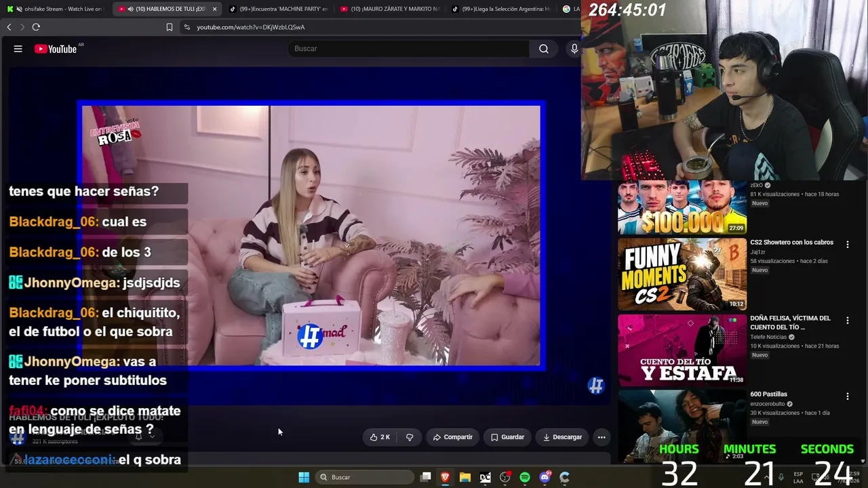Visit the enzocerobulto channel
The width and height of the screenshot is (868, 488).
click(x=768, y=404)
